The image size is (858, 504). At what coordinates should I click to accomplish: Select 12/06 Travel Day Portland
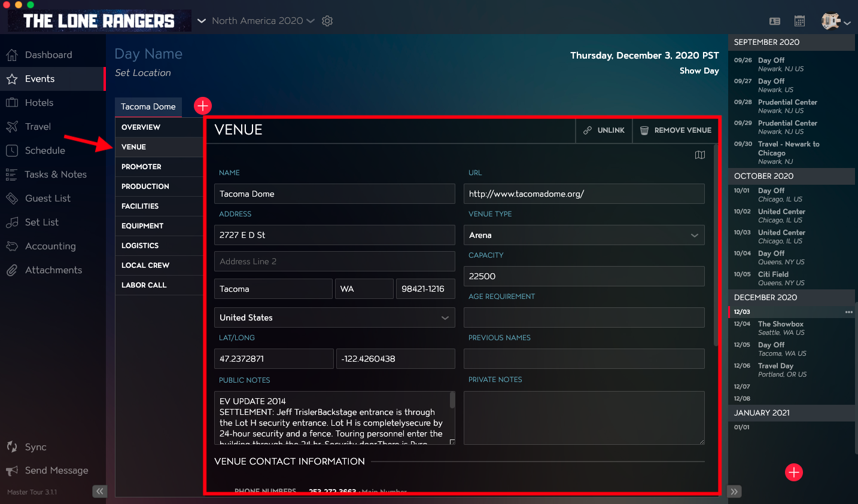point(792,370)
